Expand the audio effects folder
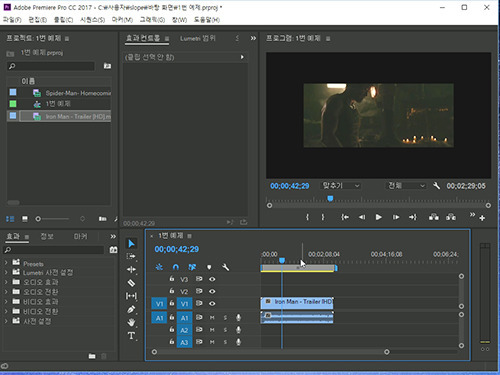The height and width of the screenshot is (375, 500). click(6, 282)
